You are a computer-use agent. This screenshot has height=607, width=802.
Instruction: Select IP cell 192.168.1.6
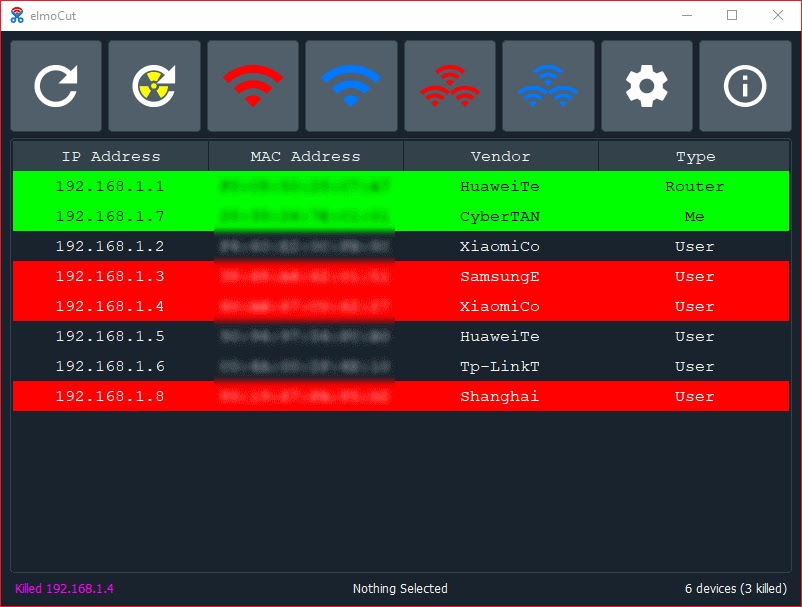pyautogui.click(x=110, y=366)
